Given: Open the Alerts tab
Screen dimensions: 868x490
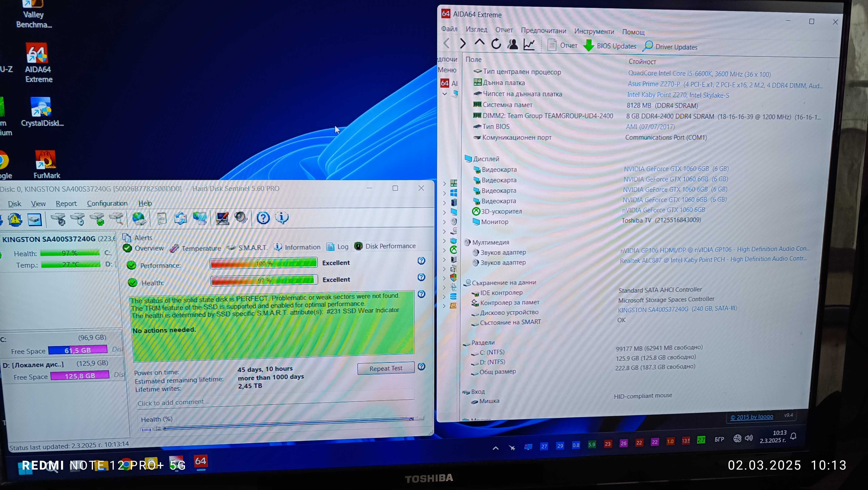Looking at the screenshot, I should (x=137, y=238).
